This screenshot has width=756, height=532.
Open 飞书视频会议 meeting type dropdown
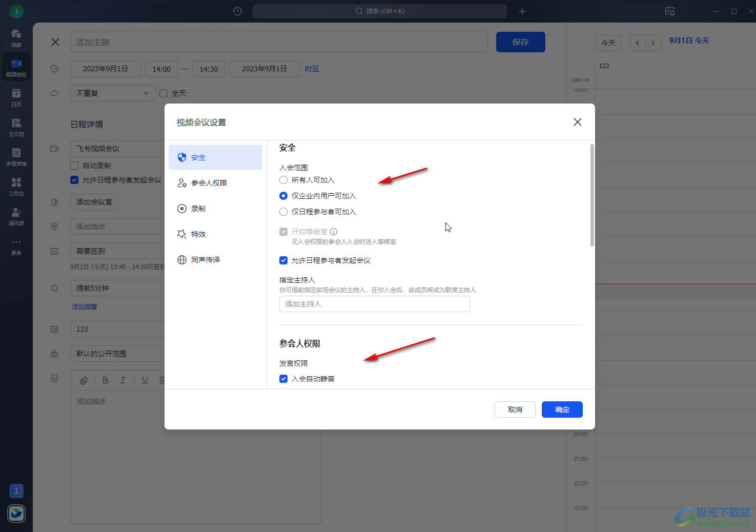click(x=117, y=149)
